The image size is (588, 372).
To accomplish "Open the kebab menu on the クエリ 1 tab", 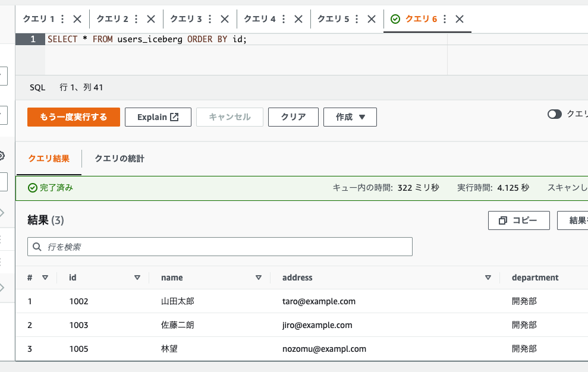I will pyautogui.click(x=61, y=18).
